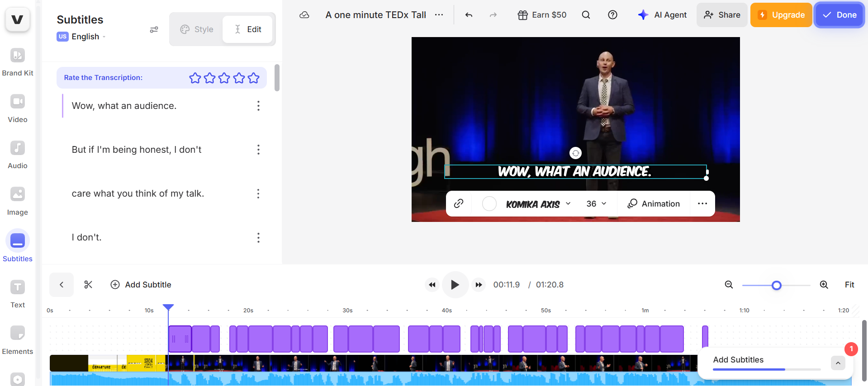Open subtitle settings sliders icon
This screenshot has width=868, height=386.
point(154,30)
